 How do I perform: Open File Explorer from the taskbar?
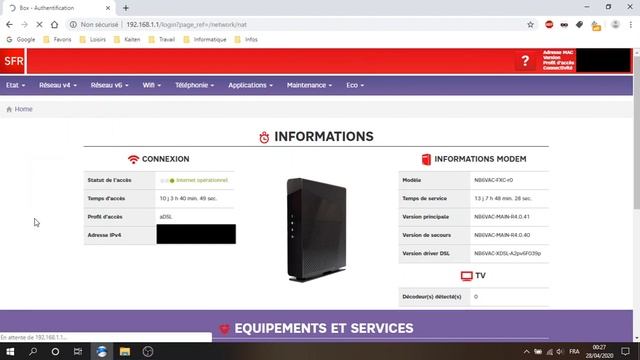click(x=125, y=351)
